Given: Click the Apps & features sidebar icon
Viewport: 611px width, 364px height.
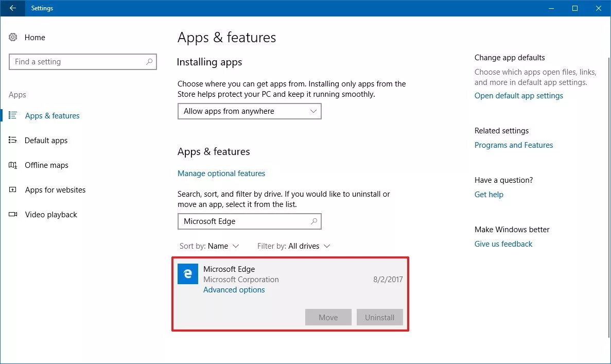Looking at the screenshot, I should pyautogui.click(x=12, y=115).
